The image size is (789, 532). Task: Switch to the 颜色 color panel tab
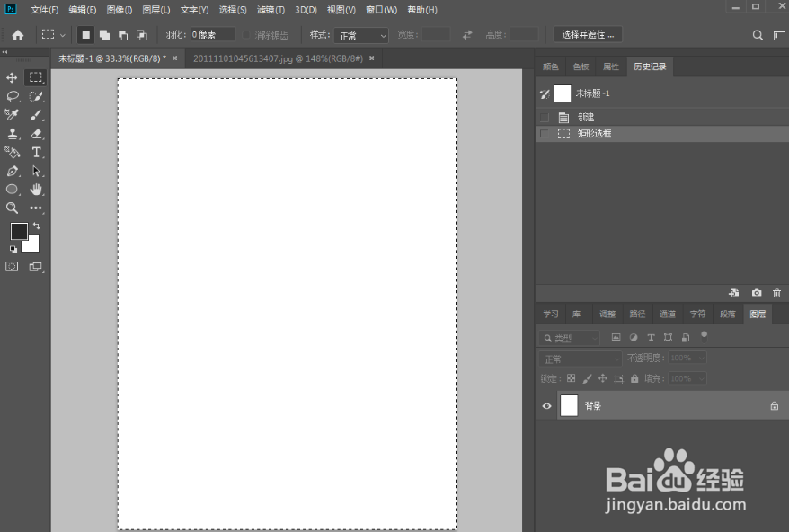click(551, 66)
